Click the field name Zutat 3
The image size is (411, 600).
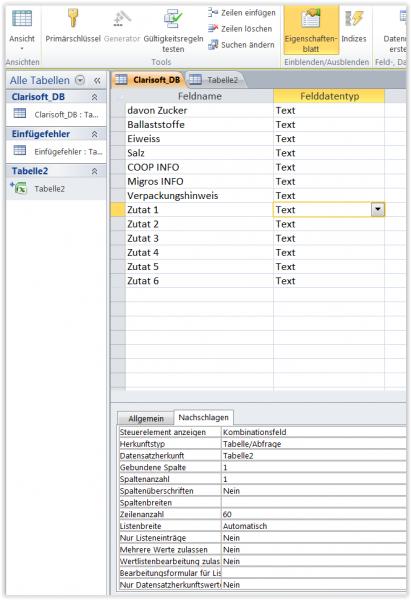[x=143, y=238]
